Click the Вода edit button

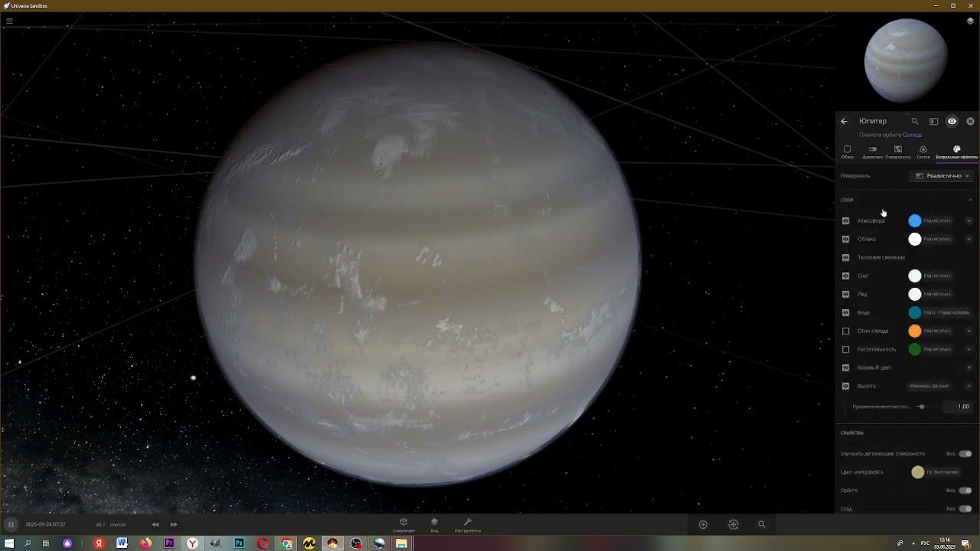(955, 312)
